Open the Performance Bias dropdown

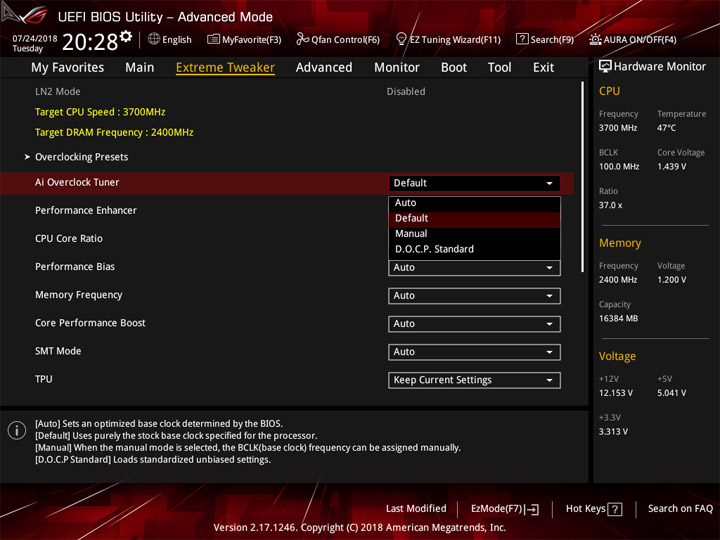(x=474, y=268)
